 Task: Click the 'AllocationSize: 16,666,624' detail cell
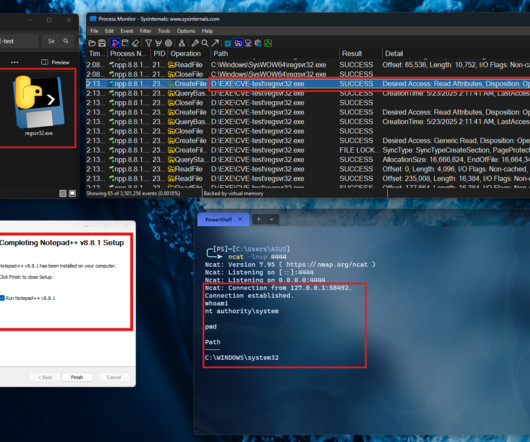(x=456, y=159)
